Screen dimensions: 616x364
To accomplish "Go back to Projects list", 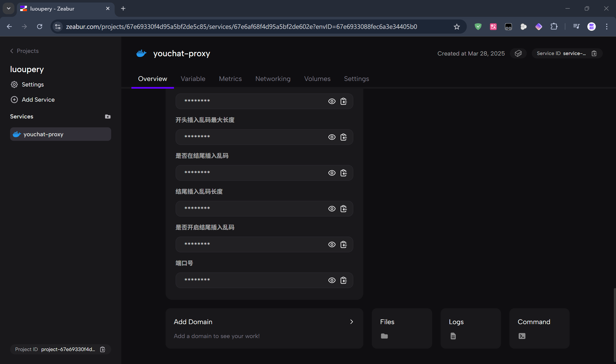I will [25, 51].
